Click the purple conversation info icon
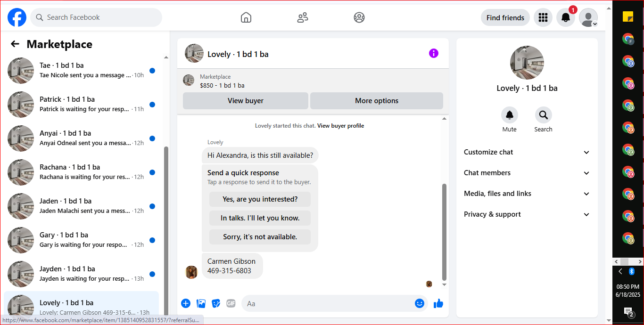Image resolution: width=644 pixels, height=325 pixels. [x=434, y=53]
